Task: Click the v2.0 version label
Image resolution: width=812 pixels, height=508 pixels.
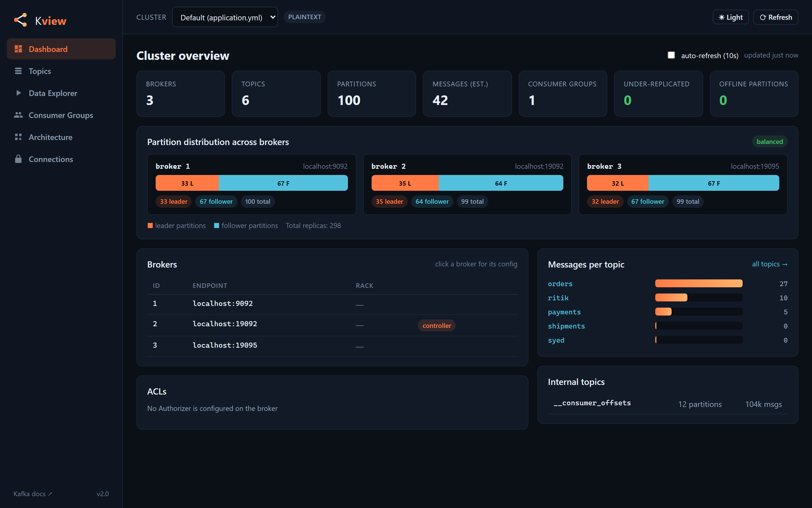Action: click(103, 494)
